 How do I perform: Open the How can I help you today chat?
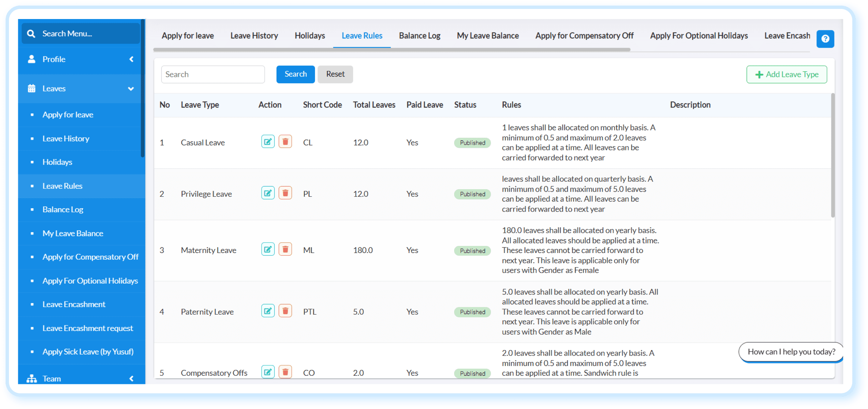[791, 352]
